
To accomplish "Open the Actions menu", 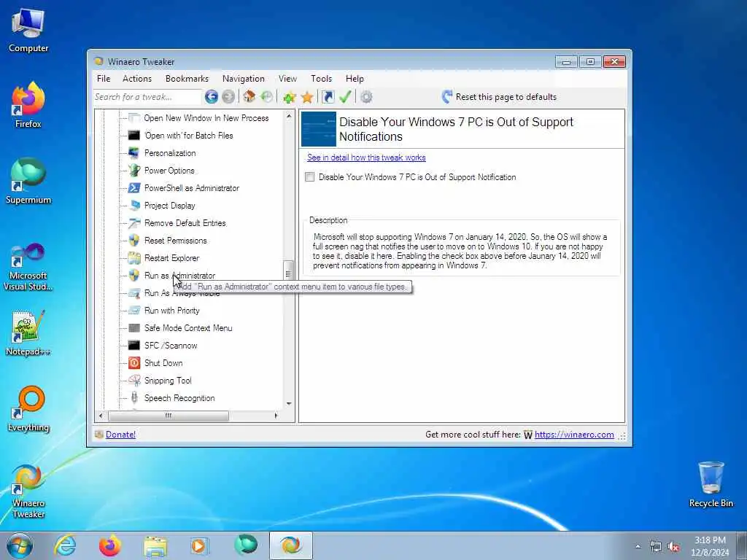I will tap(137, 79).
